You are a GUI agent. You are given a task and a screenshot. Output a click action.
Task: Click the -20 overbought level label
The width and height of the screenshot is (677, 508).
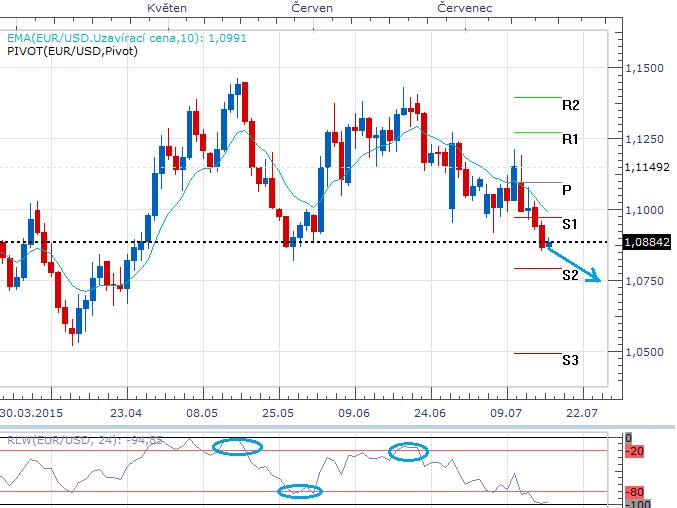(x=635, y=452)
